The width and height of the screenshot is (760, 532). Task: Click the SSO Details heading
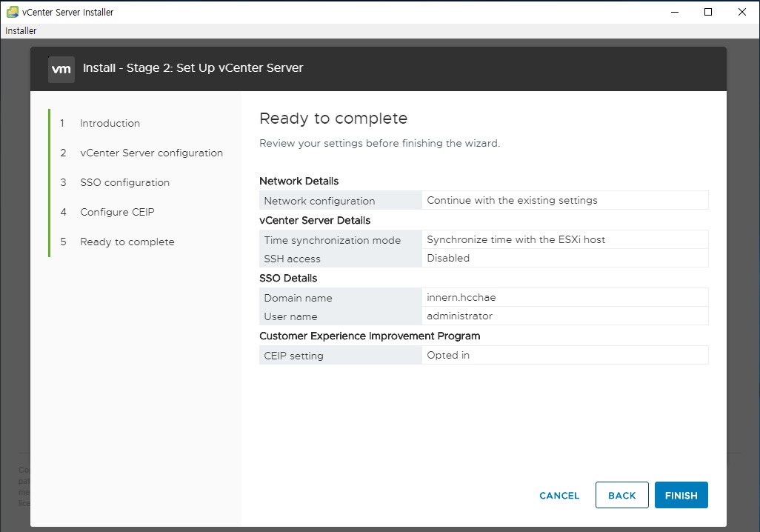(288, 278)
